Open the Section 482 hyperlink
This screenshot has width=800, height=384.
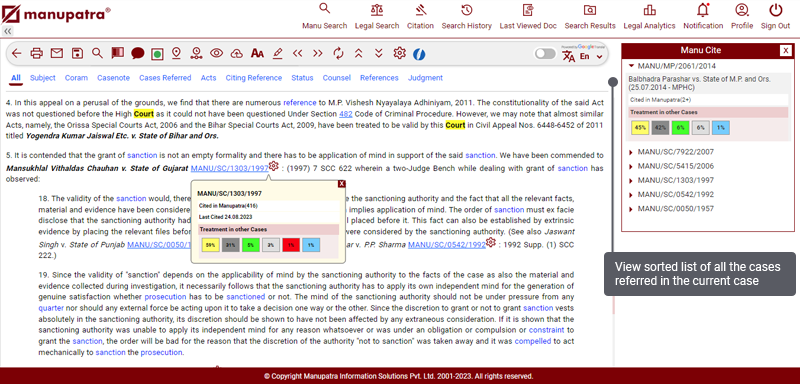click(346, 114)
